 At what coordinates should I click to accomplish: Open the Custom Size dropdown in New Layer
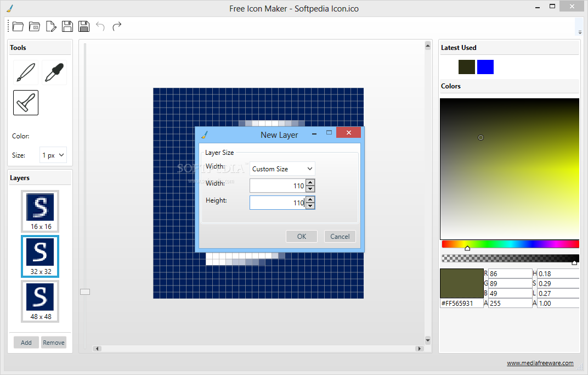(x=282, y=168)
